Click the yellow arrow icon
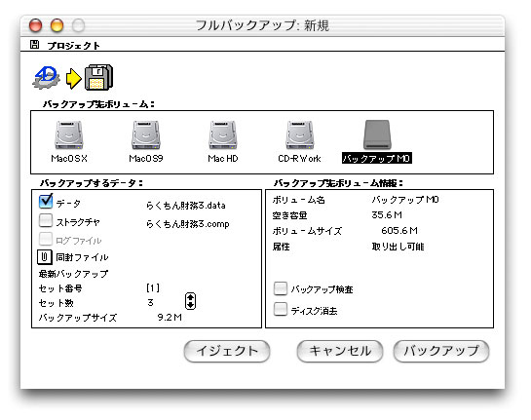 click(73, 79)
